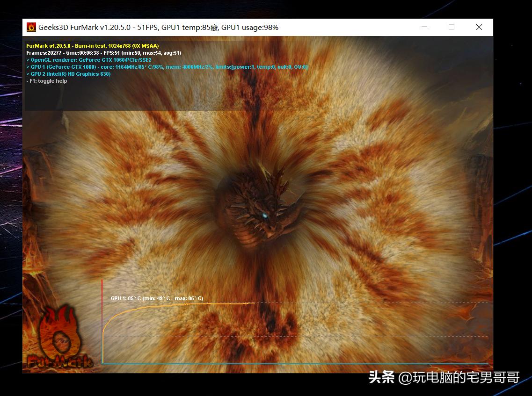Click the GPU 1 GeForce GTX 1060 core info line
Viewport: 532px width, 396px height.
[167, 67]
